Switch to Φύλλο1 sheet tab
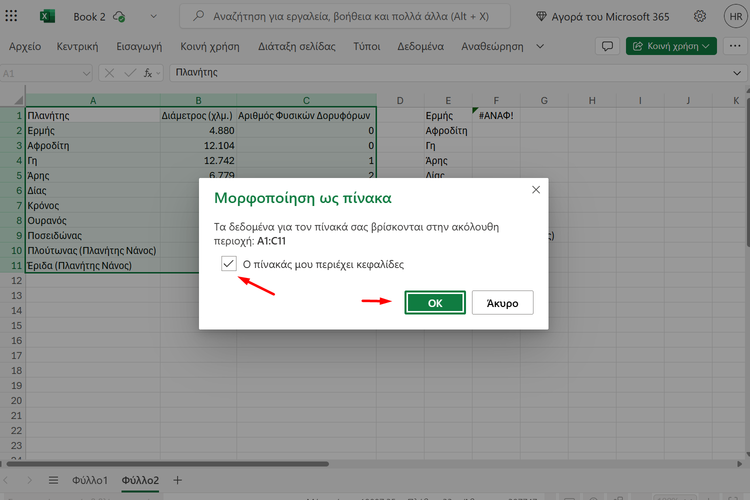 [x=89, y=481]
